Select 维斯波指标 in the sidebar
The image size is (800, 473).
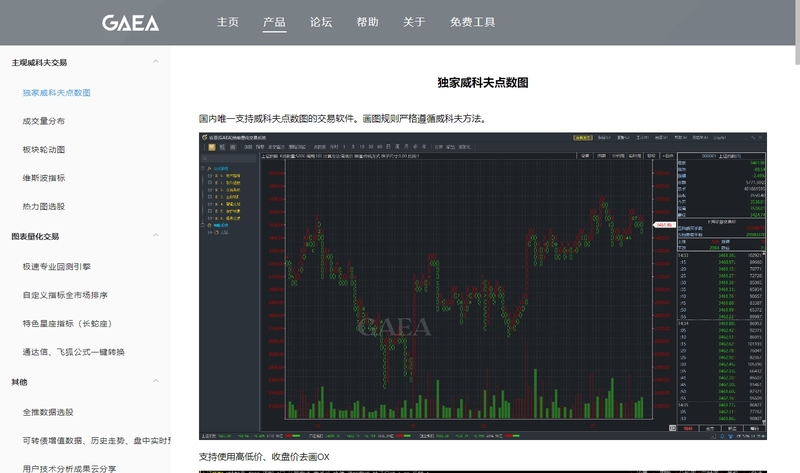tap(44, 178)
